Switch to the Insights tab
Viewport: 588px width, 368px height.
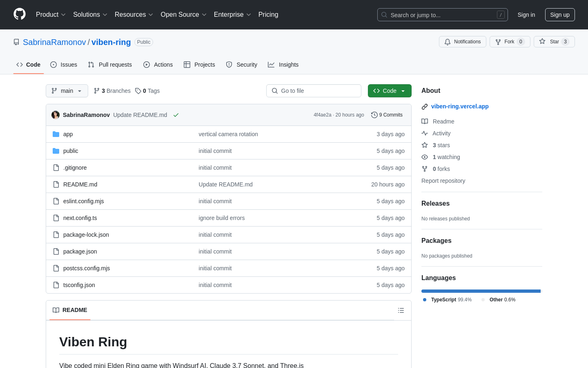283,65
